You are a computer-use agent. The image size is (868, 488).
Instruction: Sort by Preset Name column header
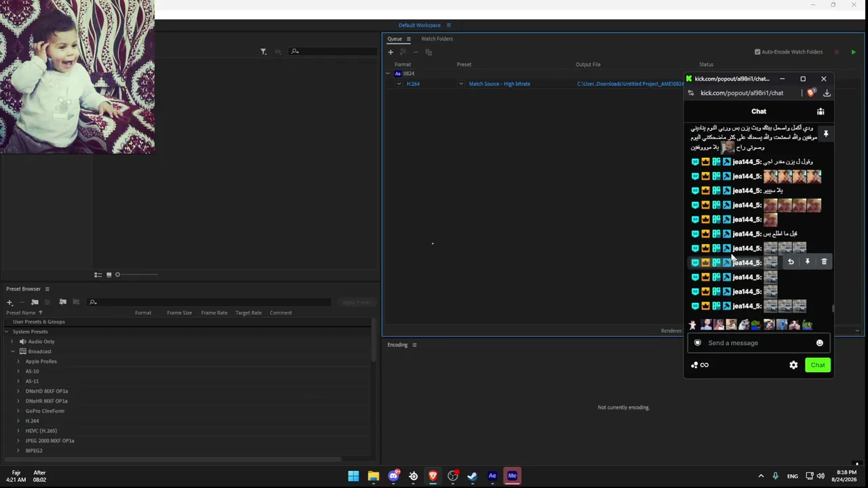pyautogui.click(x=22, y=312)
